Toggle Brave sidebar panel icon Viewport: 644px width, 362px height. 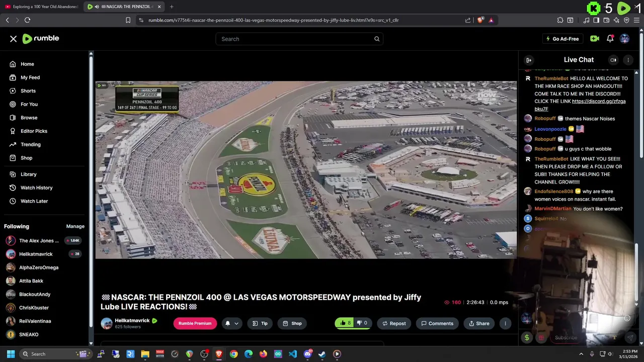click(x=596, y=20)
